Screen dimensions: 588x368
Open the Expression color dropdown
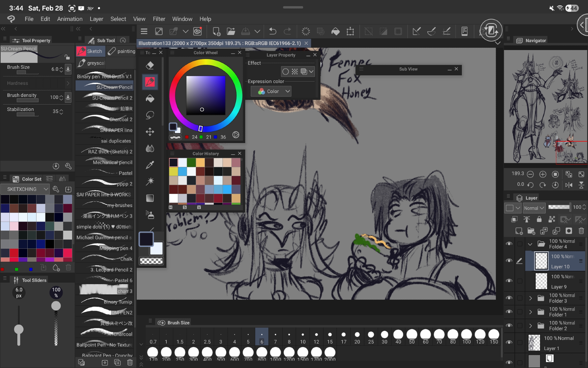(271, 91)
